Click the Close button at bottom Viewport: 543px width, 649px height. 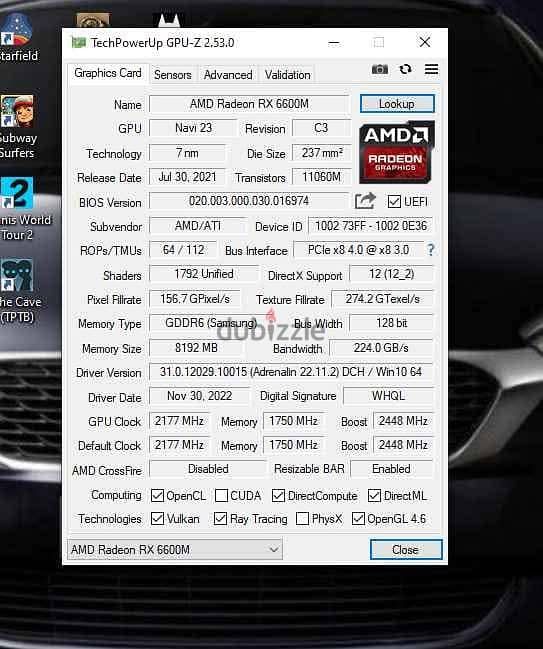click(x=406, y=550)
